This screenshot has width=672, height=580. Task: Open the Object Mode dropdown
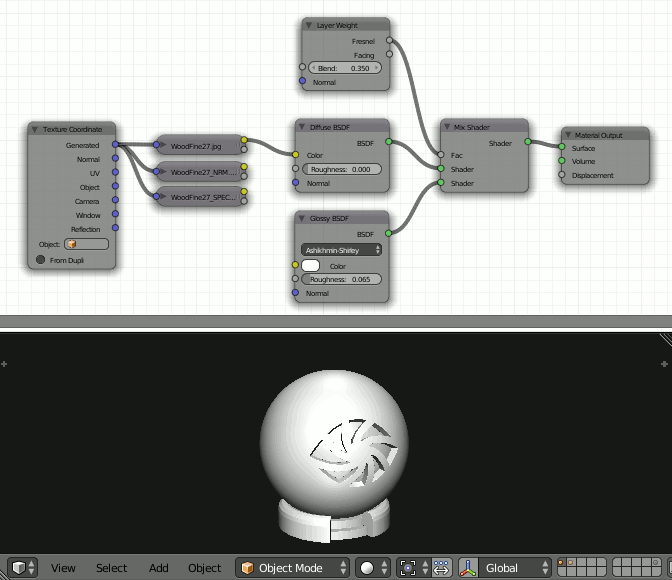(292, 568)
